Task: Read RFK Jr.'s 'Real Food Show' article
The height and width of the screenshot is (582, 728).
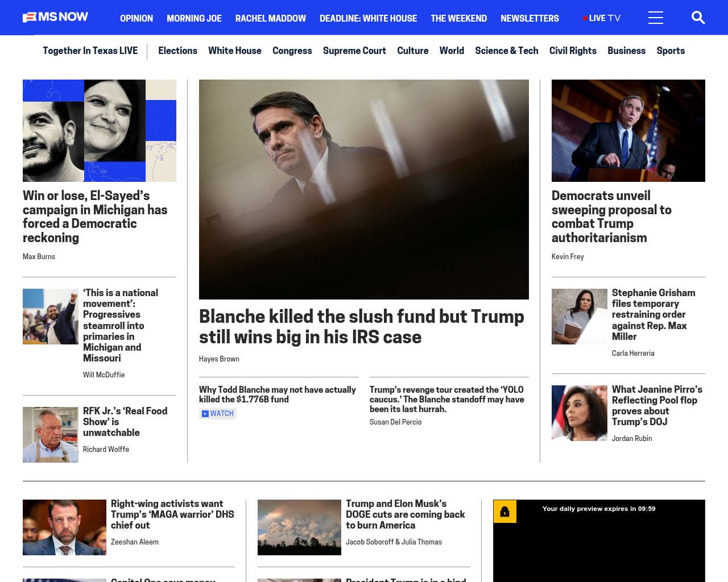Action: (x=125, y=422)
